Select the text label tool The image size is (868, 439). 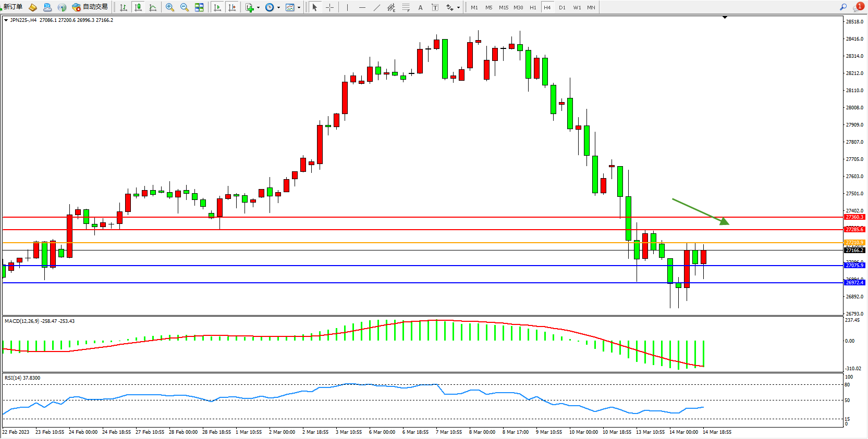[420, 7]
